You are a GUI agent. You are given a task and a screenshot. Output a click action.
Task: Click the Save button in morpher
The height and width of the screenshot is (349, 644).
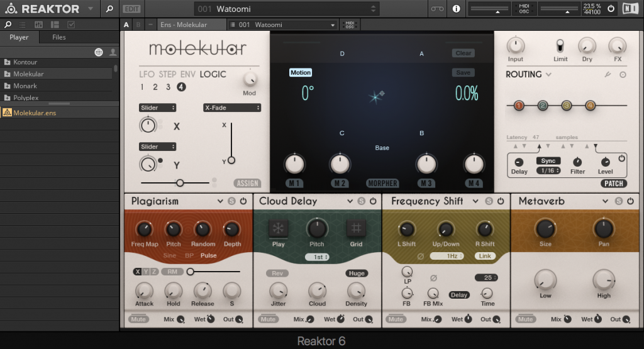click(464, 73)
